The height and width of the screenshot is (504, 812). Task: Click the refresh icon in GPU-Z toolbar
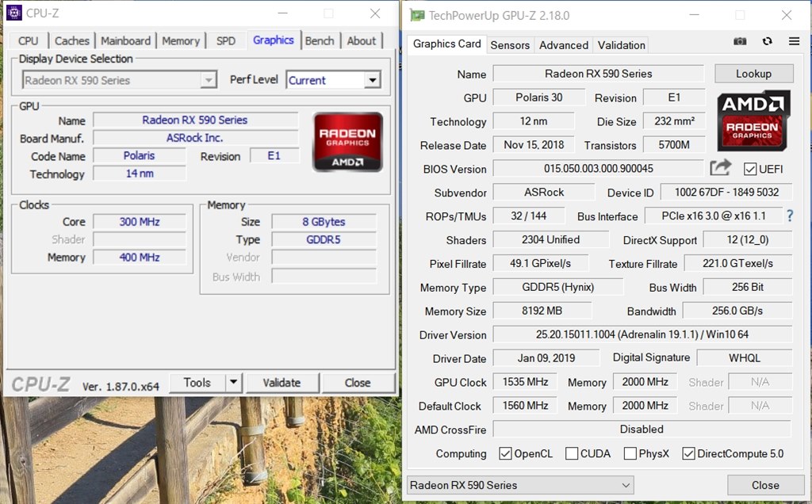click(x=766, y=41)
